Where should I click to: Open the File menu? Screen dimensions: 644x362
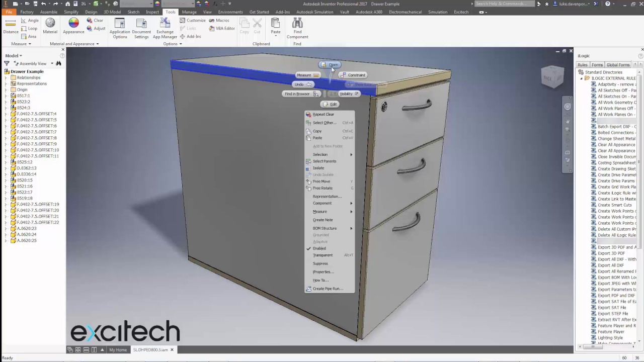[x=9, y=12]
